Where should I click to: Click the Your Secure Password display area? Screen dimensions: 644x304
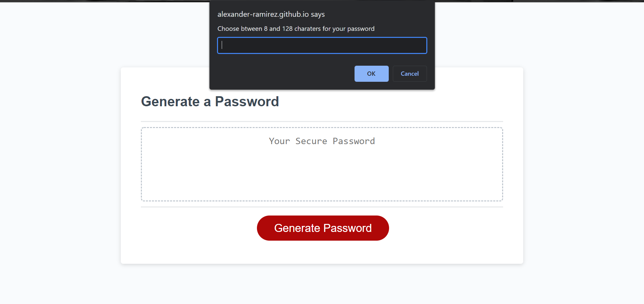(x=322, y=141)
